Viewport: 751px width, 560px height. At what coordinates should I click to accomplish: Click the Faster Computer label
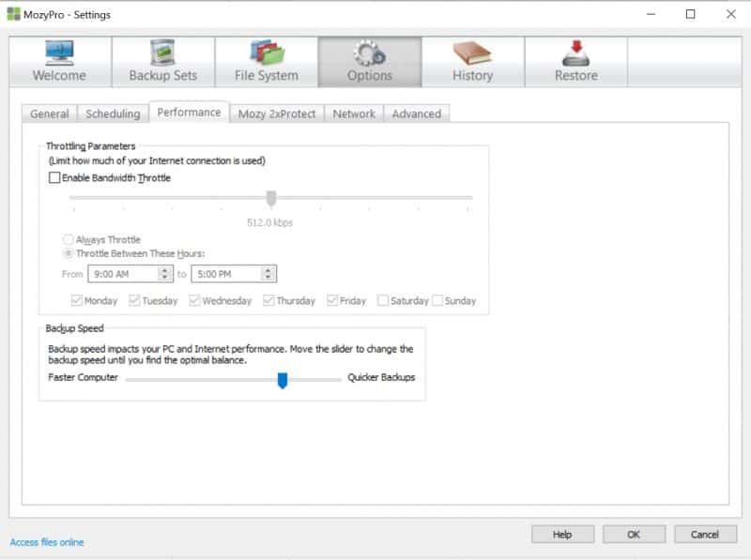point(83,377)
